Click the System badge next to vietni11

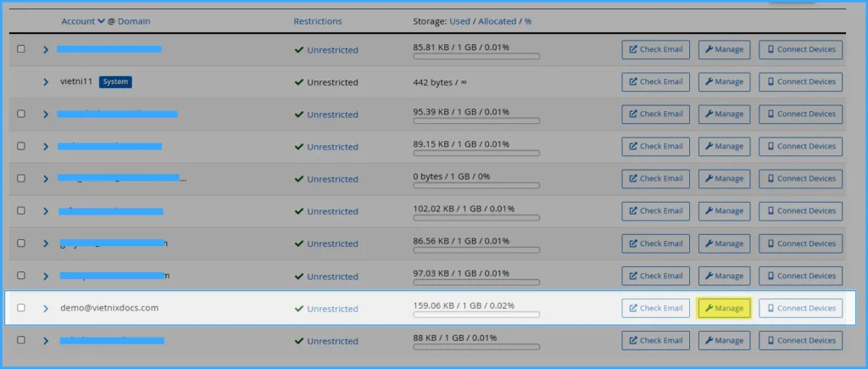(x=115, y=82)
